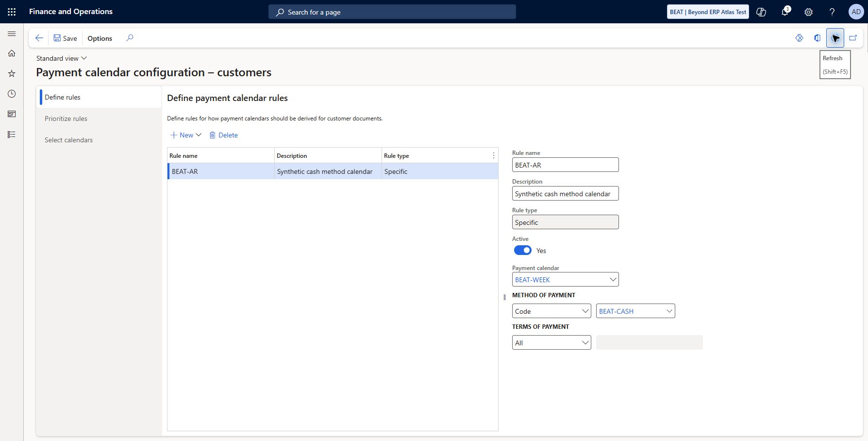Show notifications bell
Image resolution: width=868 pixels, height=441 pixels.
pos(785,12)
